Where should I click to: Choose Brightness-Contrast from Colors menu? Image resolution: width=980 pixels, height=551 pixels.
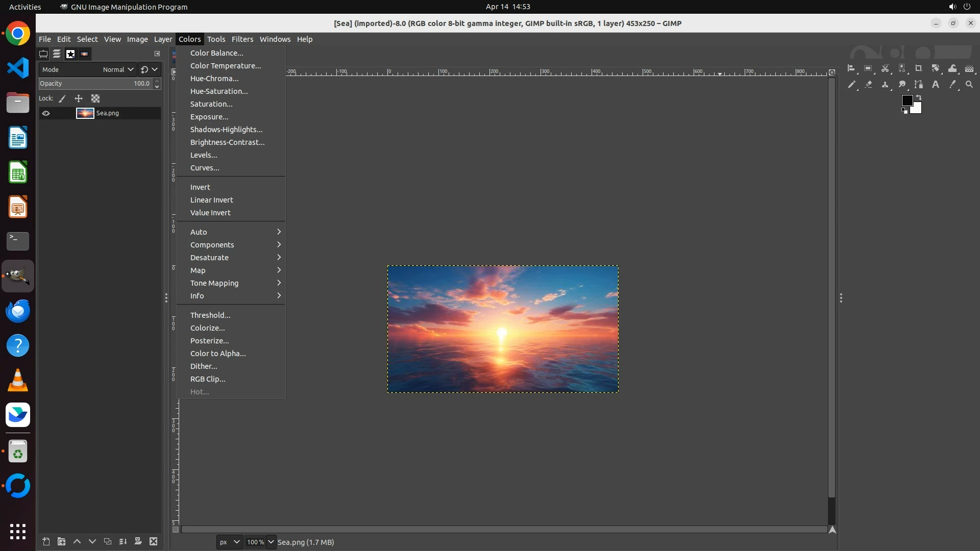pos(227,142)
